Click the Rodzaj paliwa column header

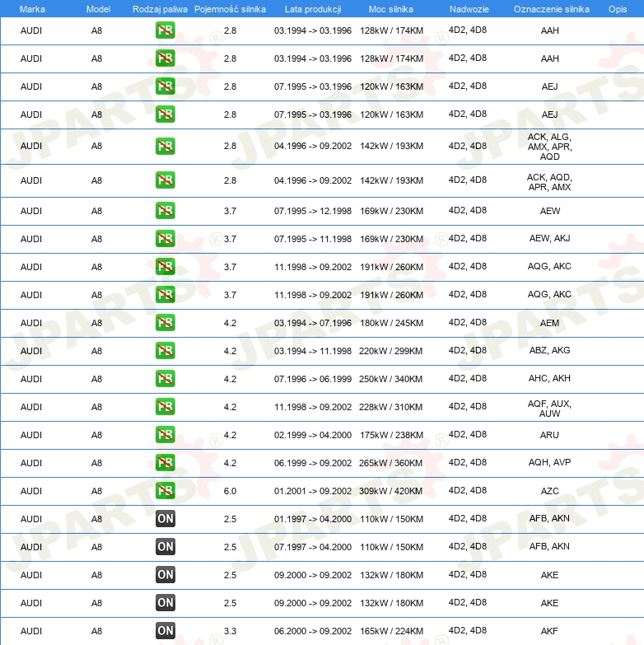coord(160,9)
